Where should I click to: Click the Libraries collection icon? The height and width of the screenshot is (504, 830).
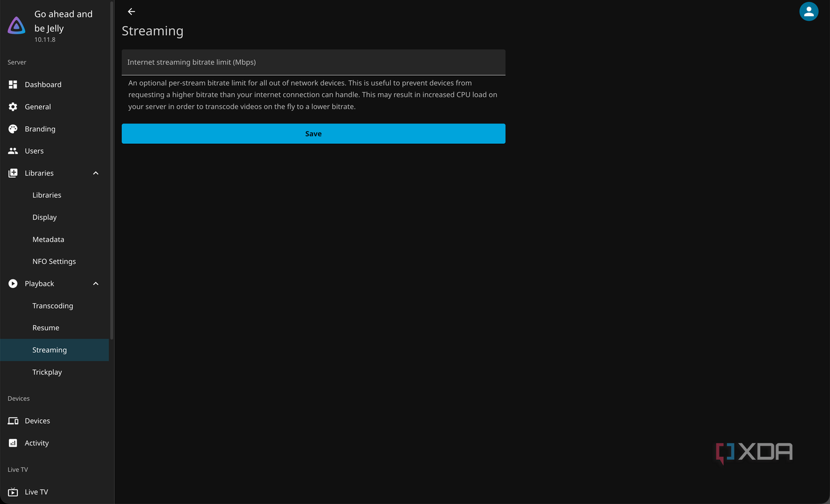pyautogui.click(x=13, y=173)
